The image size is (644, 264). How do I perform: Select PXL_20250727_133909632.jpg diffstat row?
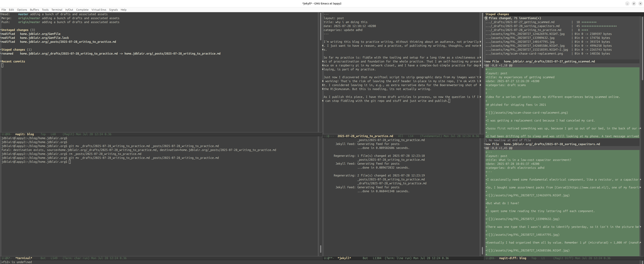[548, 38]
